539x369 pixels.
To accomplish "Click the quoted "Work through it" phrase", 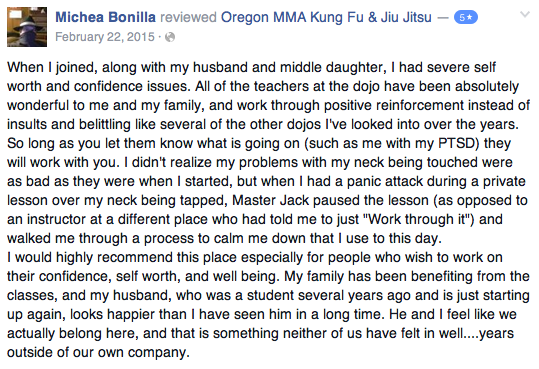I will 417,219.
